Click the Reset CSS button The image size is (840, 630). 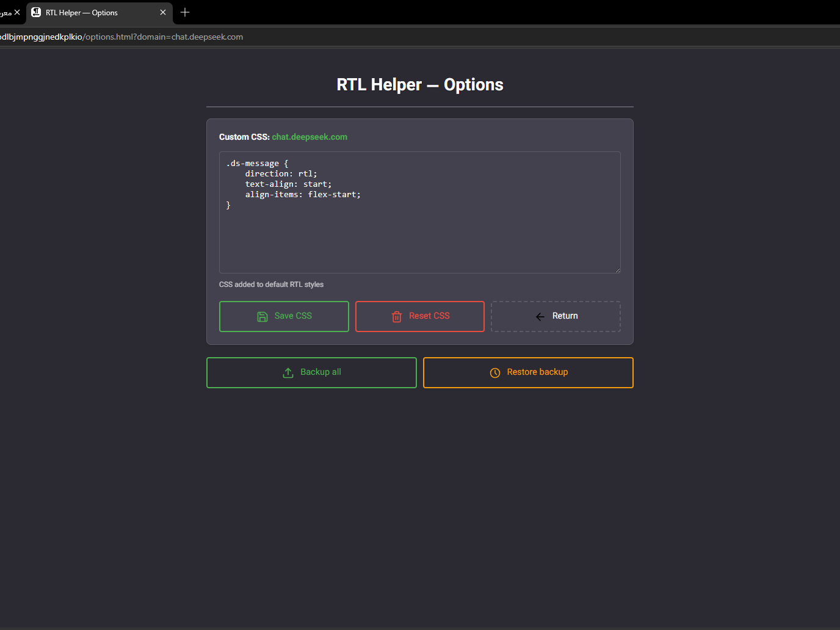(x=420, y=316)
